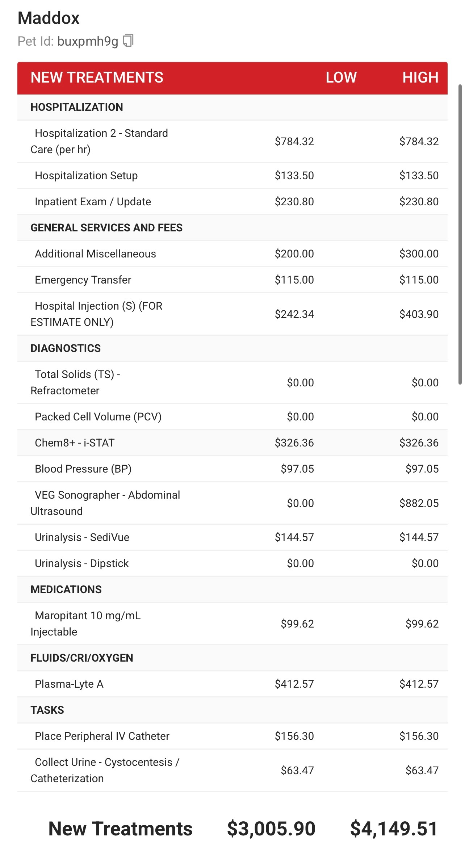Image resolution: width=465 pixels, height=868 pixels.
Task: Select the HIGH column header
Action: [x=420, y=77]
